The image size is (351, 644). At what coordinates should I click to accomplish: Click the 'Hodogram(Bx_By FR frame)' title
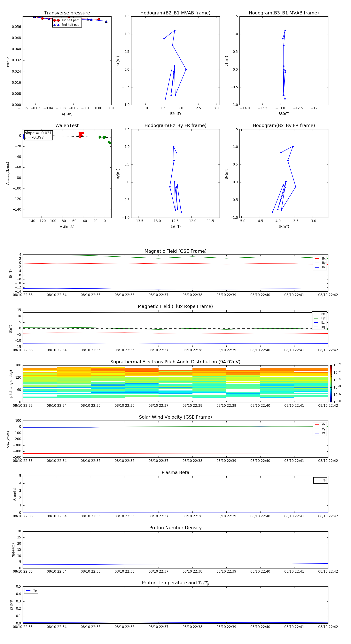pos(284,125)
